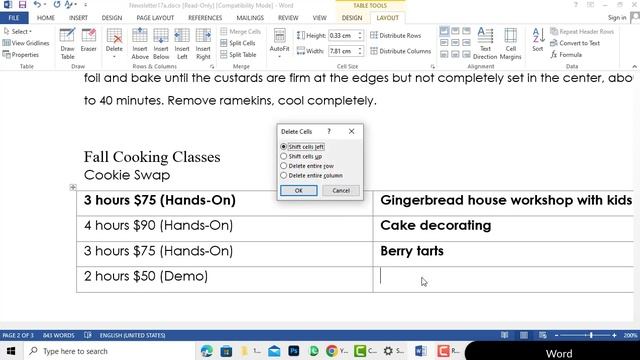Open Cell Size dialog launcher
This screenshot has width=640, height=360.
[433, 67]
